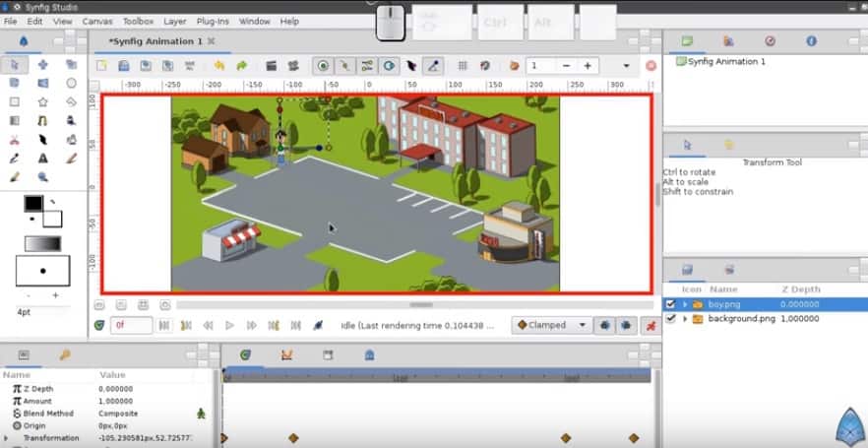Click the default gradient swatch
Image resolution: width=868 pixels, height=448 pixels.
(42, 243)
